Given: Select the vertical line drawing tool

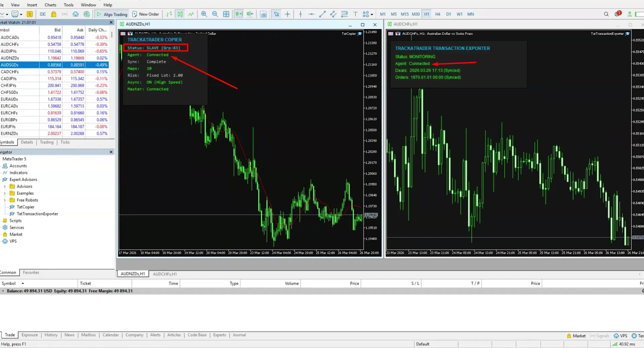Looking at the screenshot, I should click(x=301, y=14).
